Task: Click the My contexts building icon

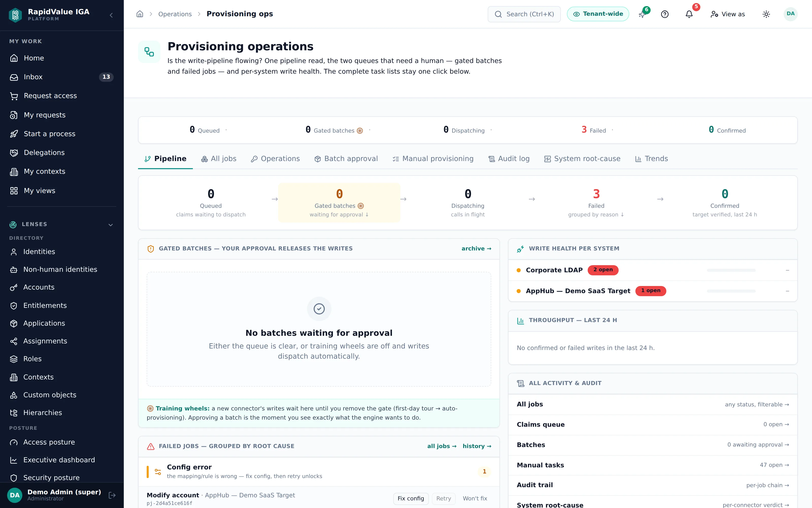Action: click(x=14, y=172)
